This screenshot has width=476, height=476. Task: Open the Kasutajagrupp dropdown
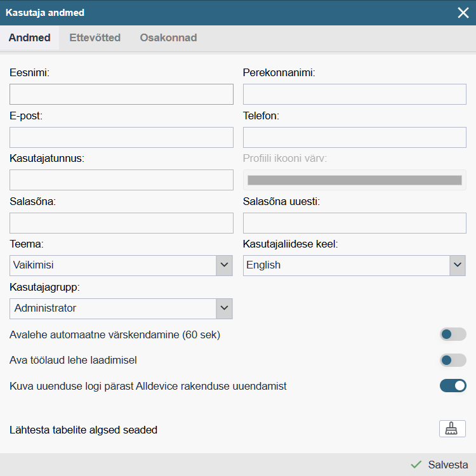click(121, 308)
